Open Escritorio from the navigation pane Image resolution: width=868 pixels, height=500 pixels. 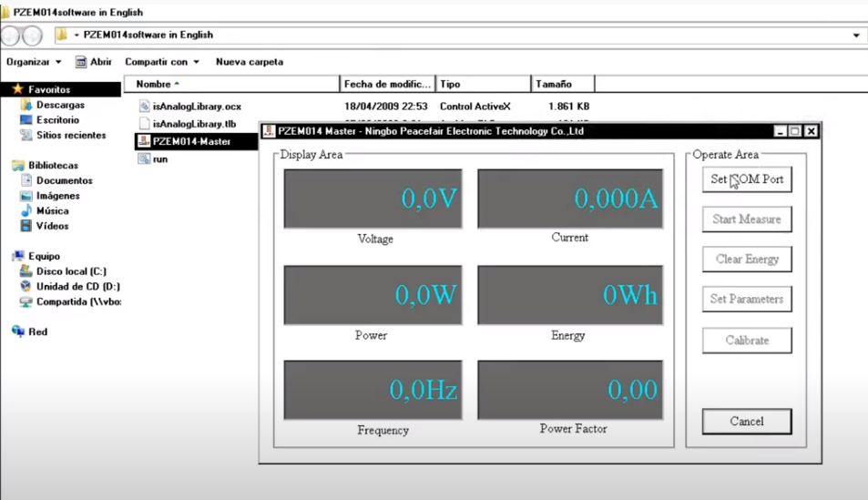[x=57, y=120]
